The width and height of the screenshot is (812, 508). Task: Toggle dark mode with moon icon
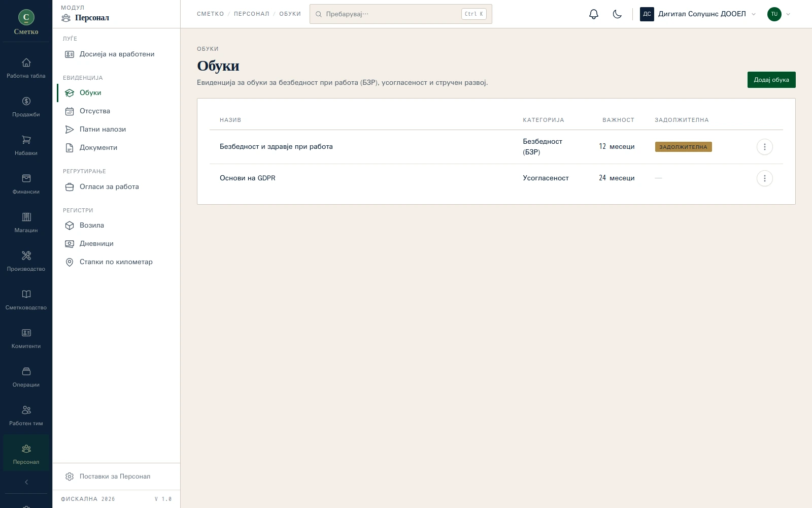tap(617, 14)
